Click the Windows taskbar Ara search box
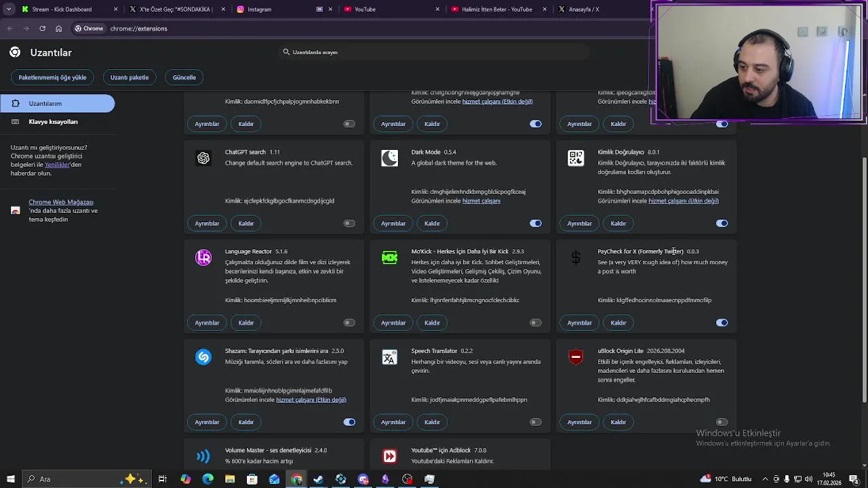This screenshot has width=868, height=488. click(x=87, y=479)
